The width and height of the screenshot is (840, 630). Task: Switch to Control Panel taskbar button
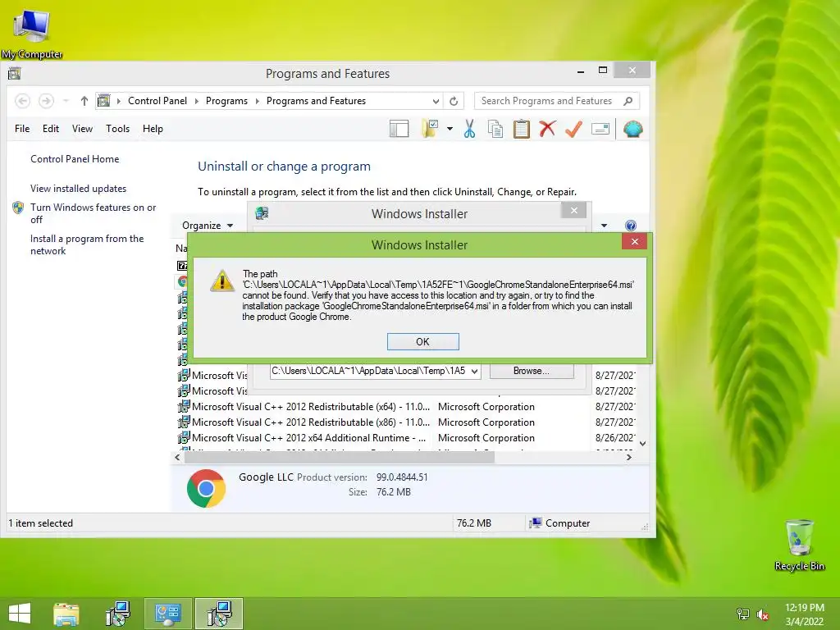click(167, 614)
